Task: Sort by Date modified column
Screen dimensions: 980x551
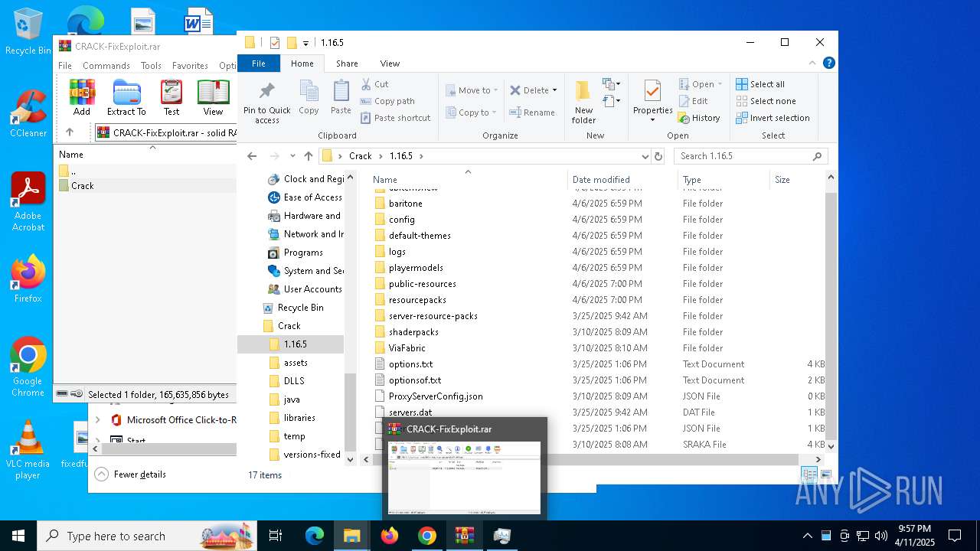Action: click(x=601, y=180)
